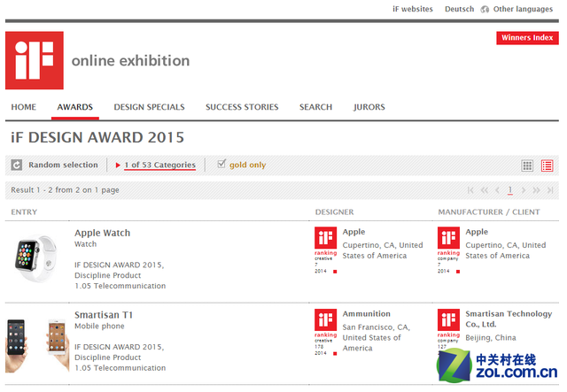Select page number 1 in pagination
Viewport: 567px width, 392px height.
[510, 190]
